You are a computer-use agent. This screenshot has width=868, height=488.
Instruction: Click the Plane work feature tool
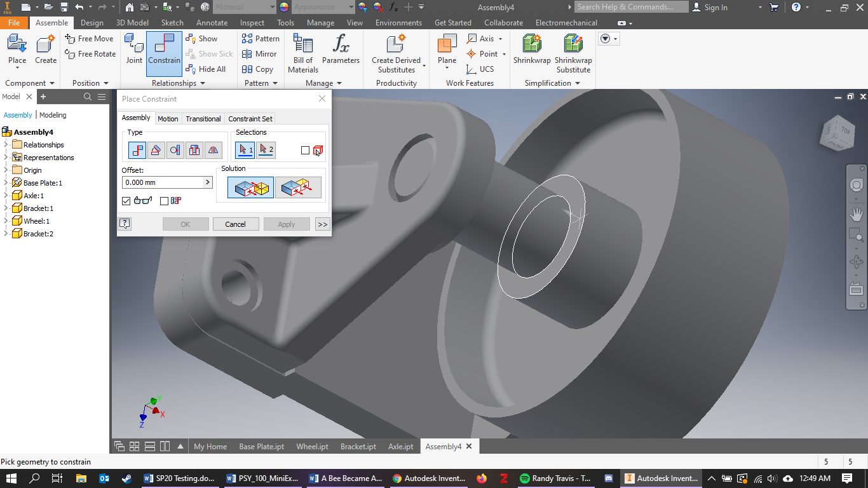447,50
